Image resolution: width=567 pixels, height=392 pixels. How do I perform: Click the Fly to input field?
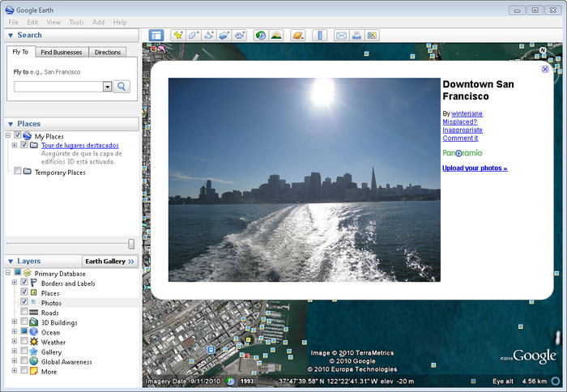tap(58, 87)
